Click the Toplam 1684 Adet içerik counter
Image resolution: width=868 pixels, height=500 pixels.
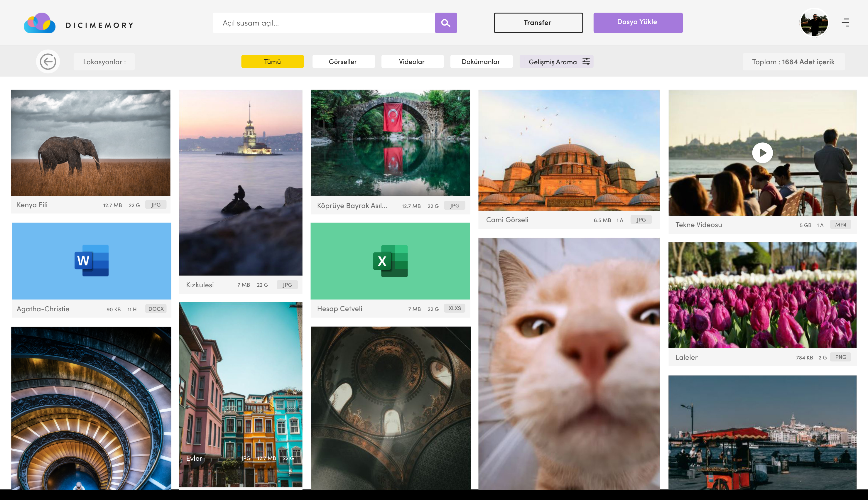793,62
